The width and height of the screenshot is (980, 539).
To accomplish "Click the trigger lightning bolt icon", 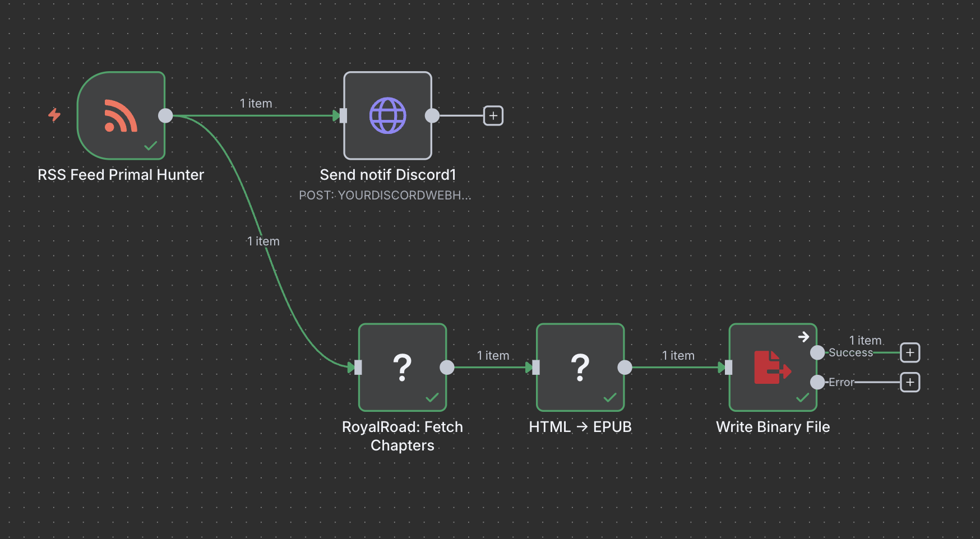I will click(x=54, y=115).
